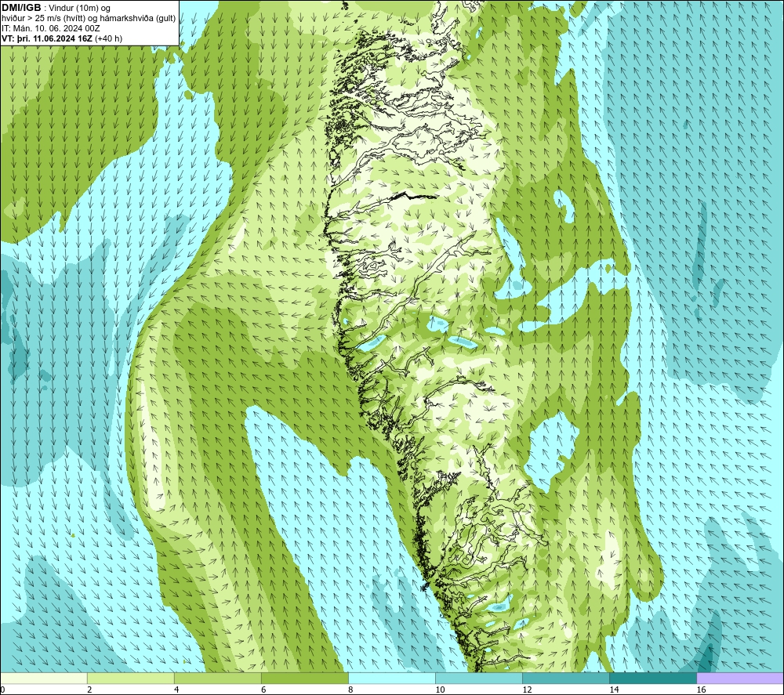Click the legend value label '0'
784x695 pixels.
pyautogui.click(x=2, y=690)
